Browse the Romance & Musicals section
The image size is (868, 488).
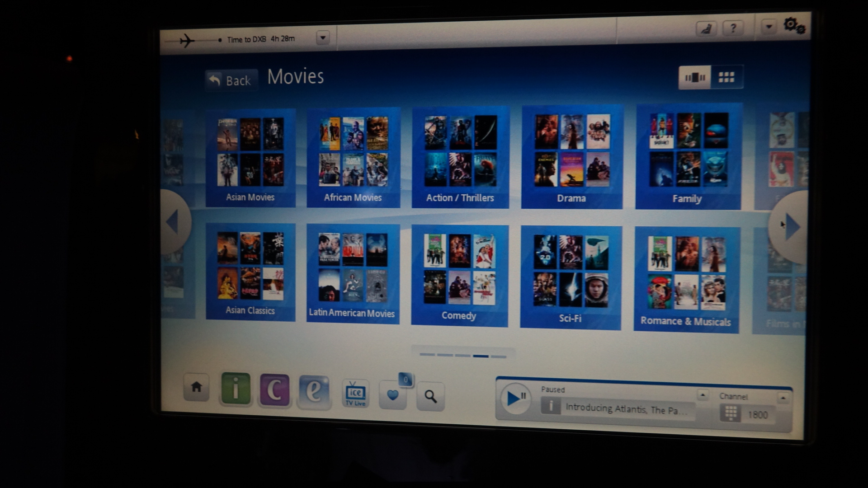click(x=687, y=275)
